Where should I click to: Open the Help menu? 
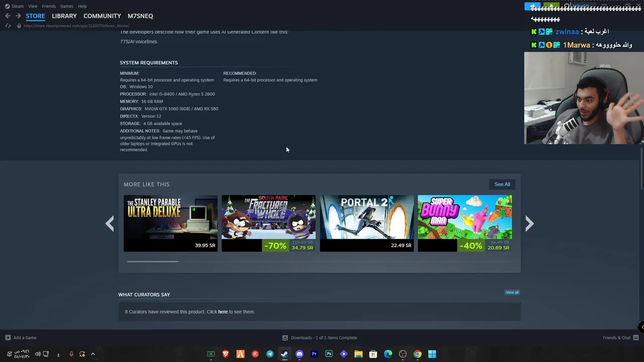(x=83, y=6)
